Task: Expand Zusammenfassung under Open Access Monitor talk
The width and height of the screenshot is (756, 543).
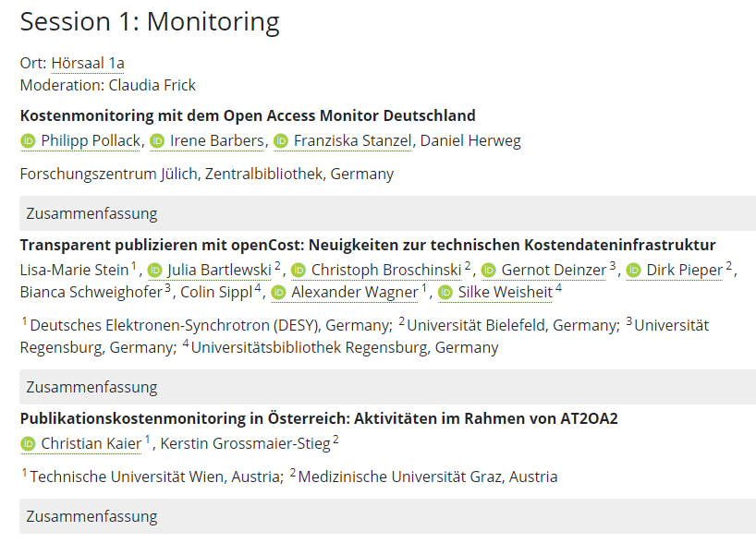Action: [387, 213]
